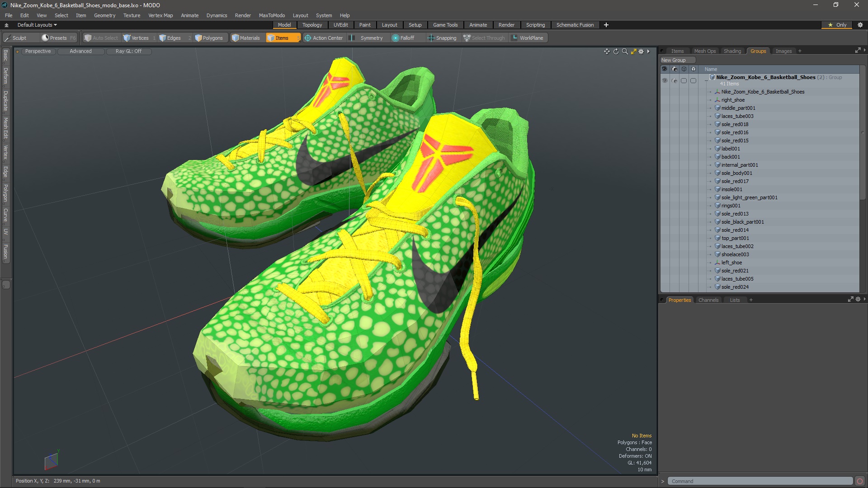Screen dimensions: 868x488
Task: Open WorkPlane options
Action: click(x=528, y=38)
